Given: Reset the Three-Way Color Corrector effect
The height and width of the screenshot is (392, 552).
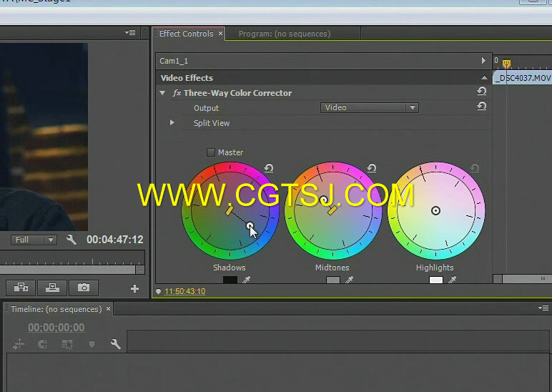Looking at the screenshot, I should [x=482, y=92].
